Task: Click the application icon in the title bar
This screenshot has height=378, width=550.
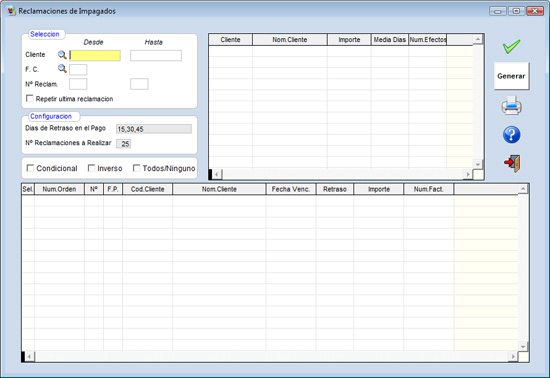Action: pyautogui.click(x=11, y=11)
